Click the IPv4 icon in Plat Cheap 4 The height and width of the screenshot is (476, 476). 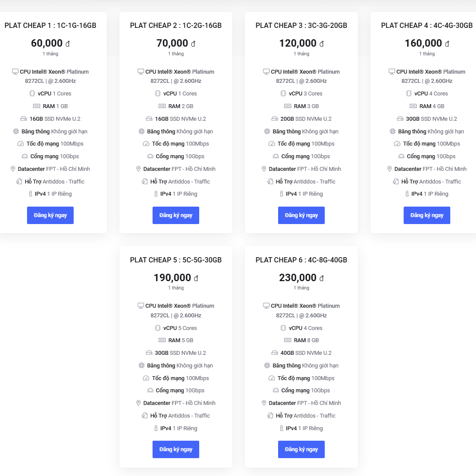(x=407, y=194)
